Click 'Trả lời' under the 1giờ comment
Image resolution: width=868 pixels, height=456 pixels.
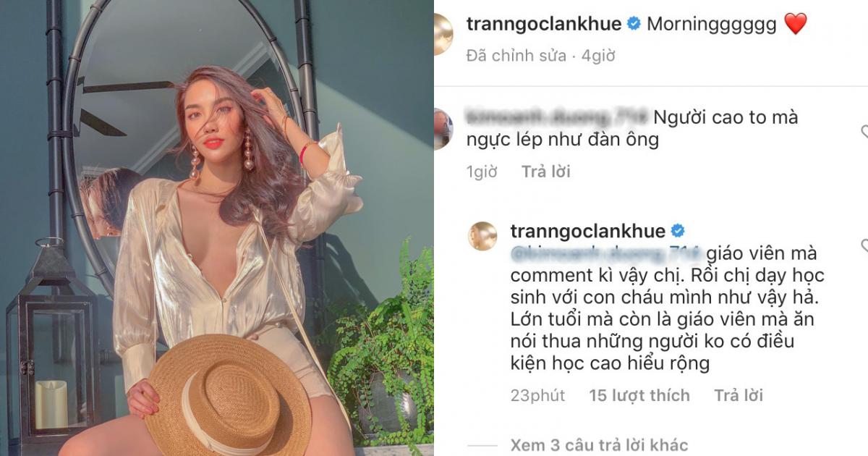[546, 172]
